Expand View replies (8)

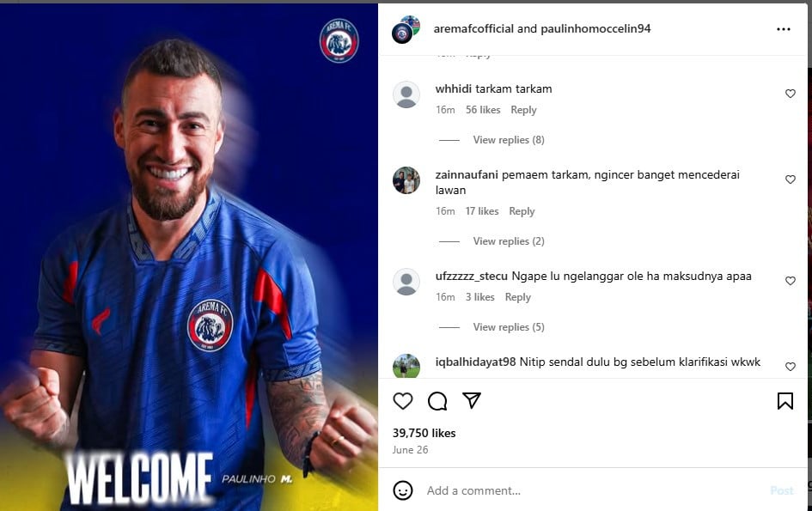click(509, 140)
